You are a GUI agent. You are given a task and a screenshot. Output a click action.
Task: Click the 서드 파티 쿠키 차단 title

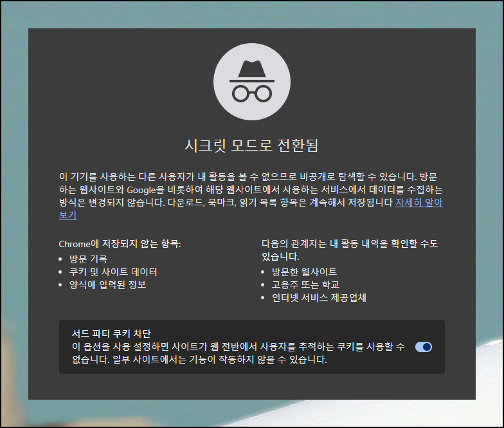[111, 333]
